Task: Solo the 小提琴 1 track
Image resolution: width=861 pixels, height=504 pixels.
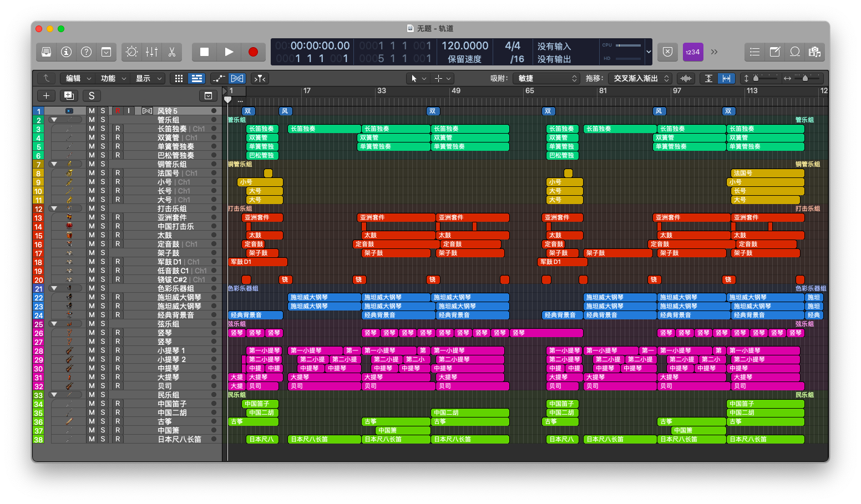Action: [103, 350]
